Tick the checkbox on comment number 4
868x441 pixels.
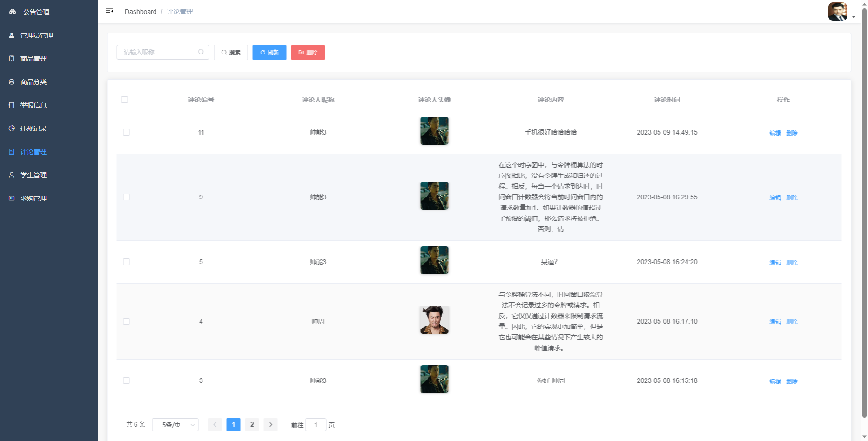pyautogui.click(x=126, y=321)
